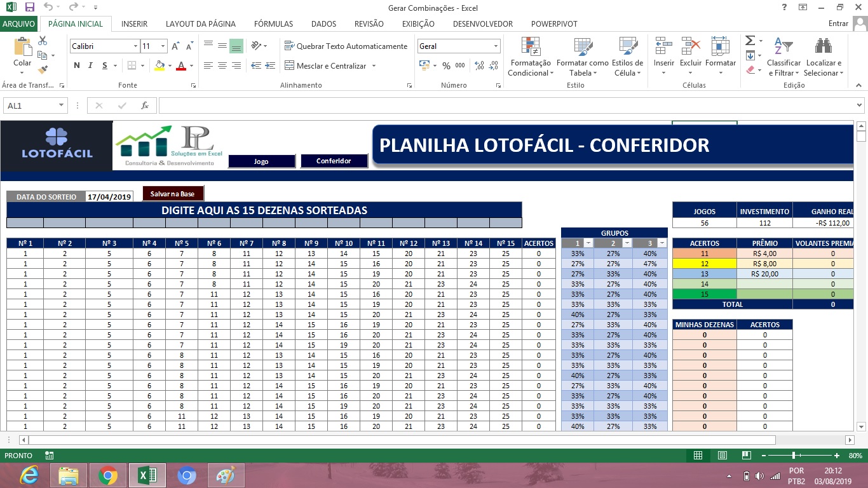Viewport: 868px width, 488px height.
Task: Click the Salvar na Base button
Action: tap(173, 194)
